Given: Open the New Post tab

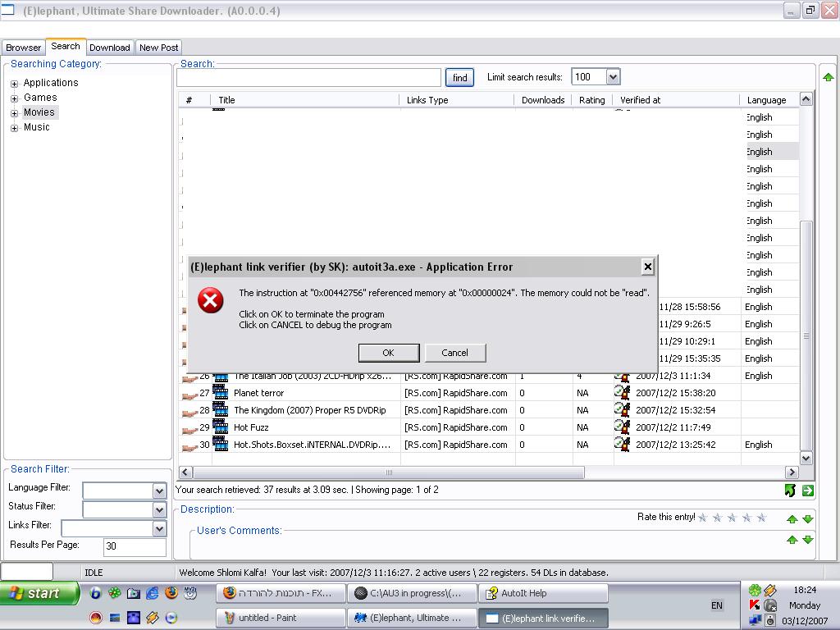Looking at the screenshot, I should [x=158, y=48].
